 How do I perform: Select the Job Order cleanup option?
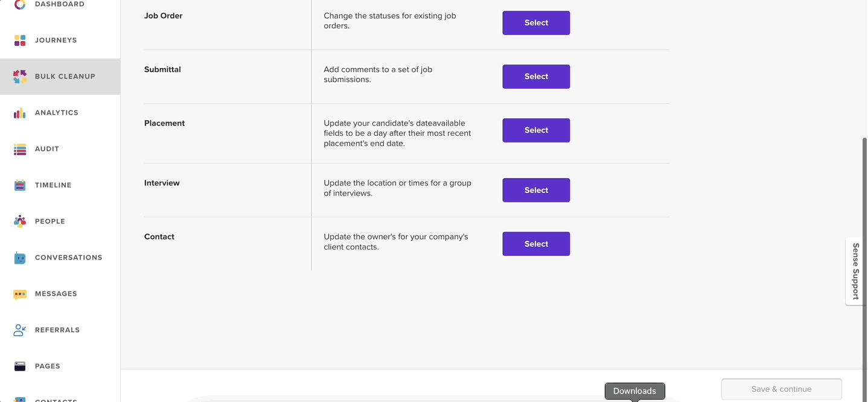(x=536, y=23)
